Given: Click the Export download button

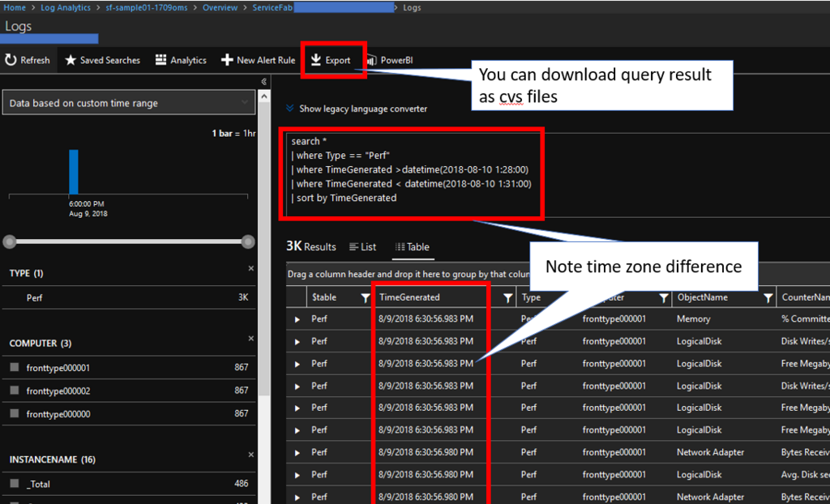Looking at the screenshot, I should [331, 60].
